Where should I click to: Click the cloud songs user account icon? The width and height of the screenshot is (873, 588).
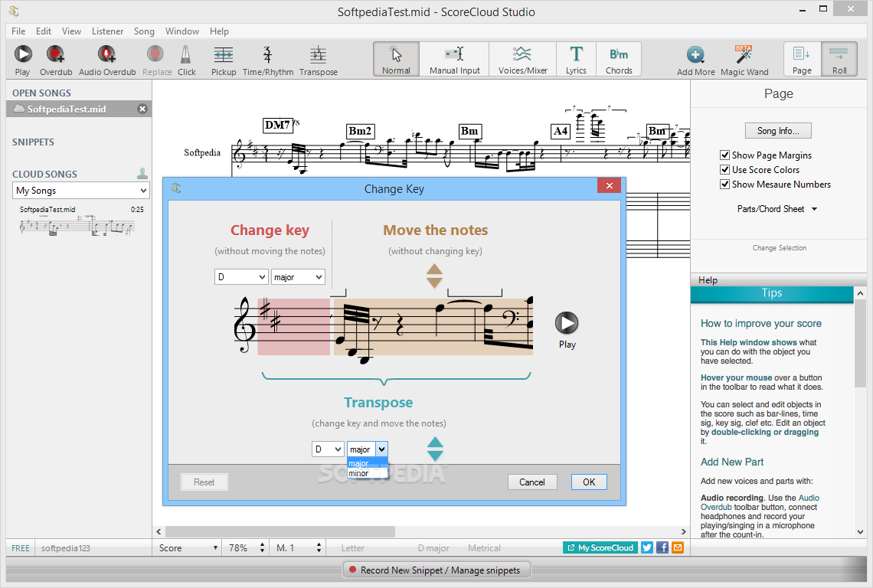point(142,174)
